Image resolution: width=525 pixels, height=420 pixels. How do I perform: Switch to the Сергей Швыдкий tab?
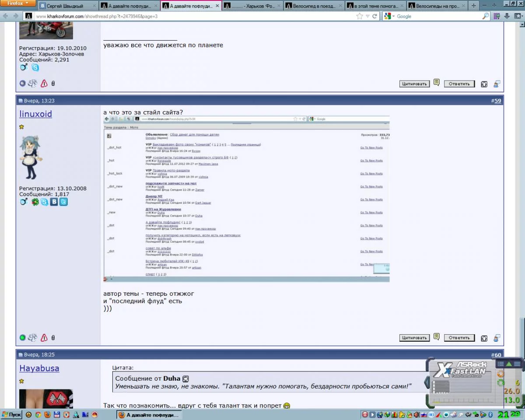68,6
